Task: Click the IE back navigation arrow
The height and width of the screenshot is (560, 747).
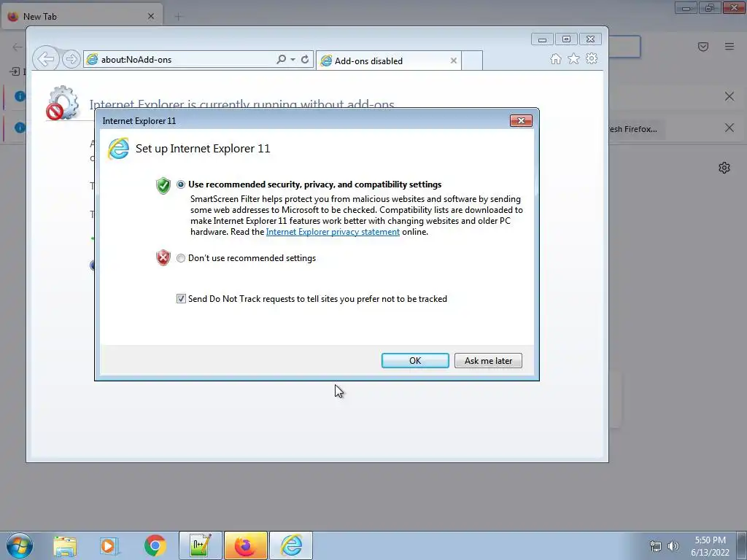Action: pyautogui.click(x=46, y=59)
